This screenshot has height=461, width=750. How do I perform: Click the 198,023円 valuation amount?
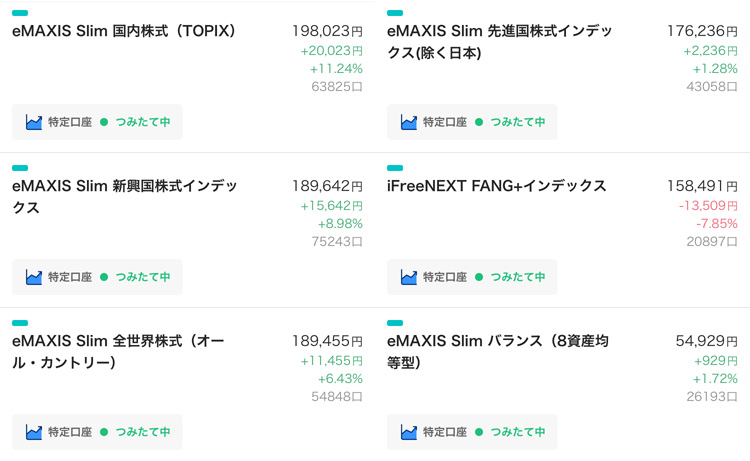tap(327, 31)
